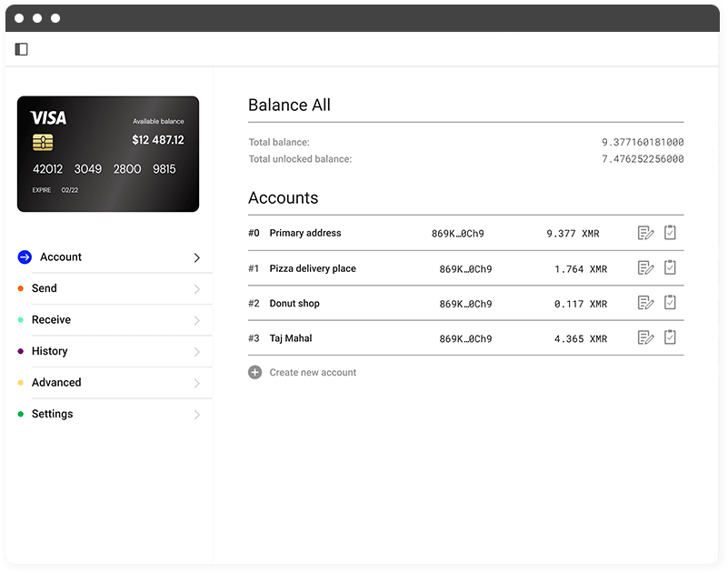The width and height of the screenshot is (728, 573).
Task: Toggle the sidebar panel icon
Action: pos(21,49)
